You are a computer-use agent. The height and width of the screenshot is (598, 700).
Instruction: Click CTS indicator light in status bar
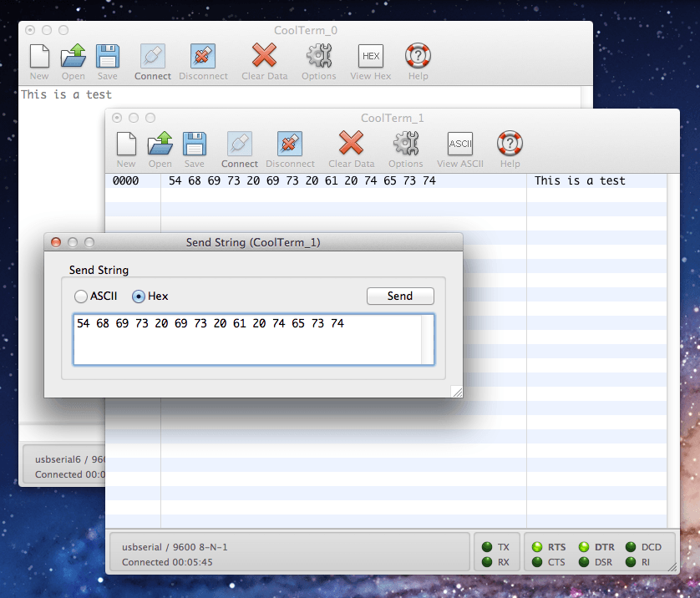pos(537,562)
